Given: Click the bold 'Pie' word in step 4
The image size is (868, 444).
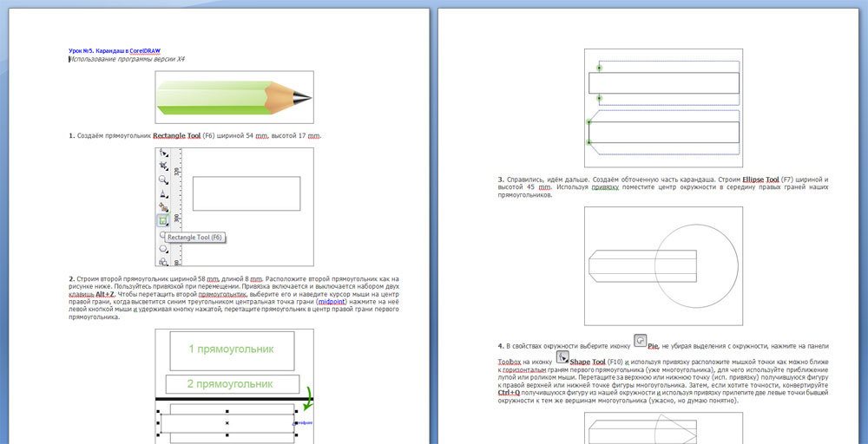Looking at the screenshot, I should click(654, 347).
